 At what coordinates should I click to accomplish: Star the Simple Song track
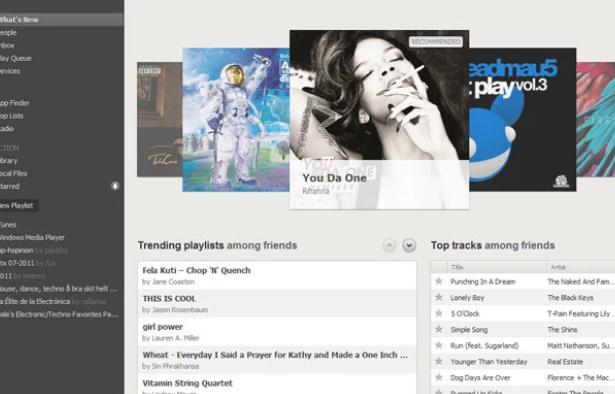pyautogui.click(x=439, y=329)
